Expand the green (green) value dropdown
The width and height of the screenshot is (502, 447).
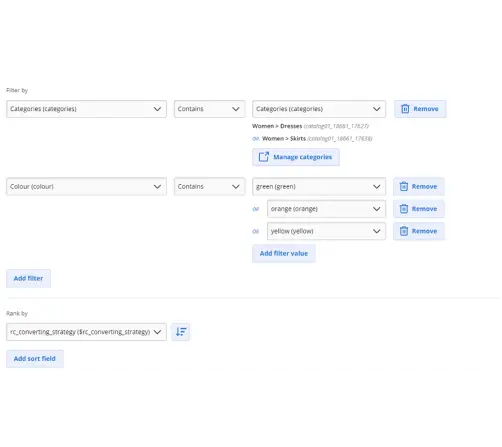click(319, 187)
